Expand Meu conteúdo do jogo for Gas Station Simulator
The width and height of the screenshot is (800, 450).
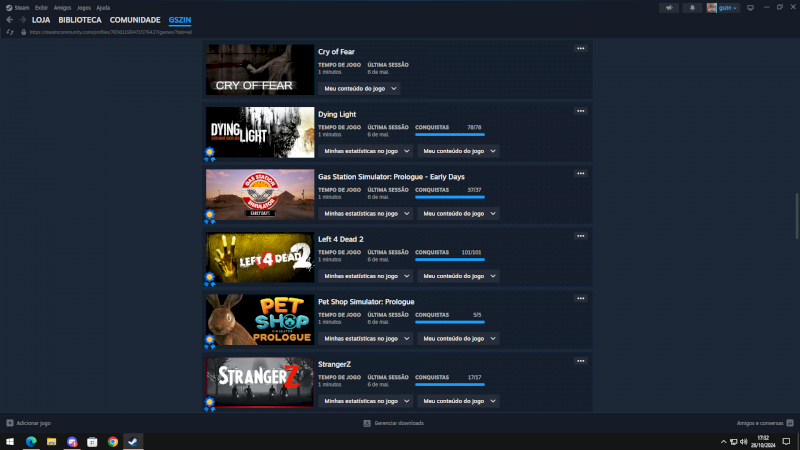click(x=458, y=213)
